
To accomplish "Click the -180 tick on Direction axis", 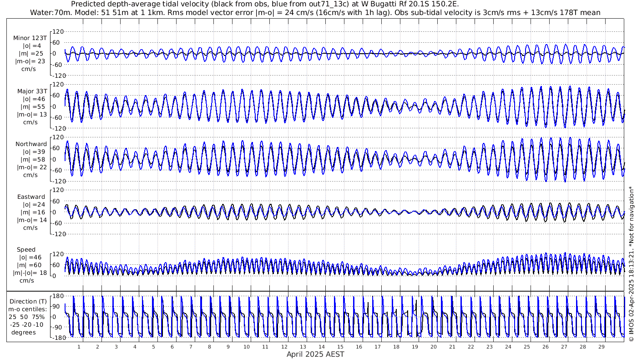I will point(55,338).
